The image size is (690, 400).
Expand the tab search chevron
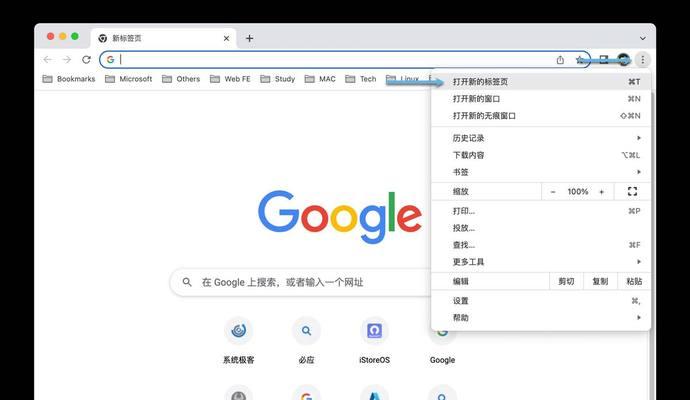642,38
